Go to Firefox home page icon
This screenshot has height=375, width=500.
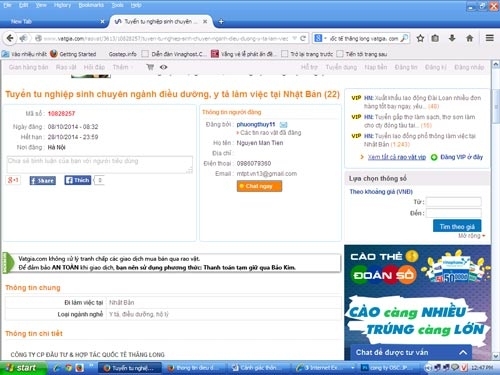pos(470,38)
